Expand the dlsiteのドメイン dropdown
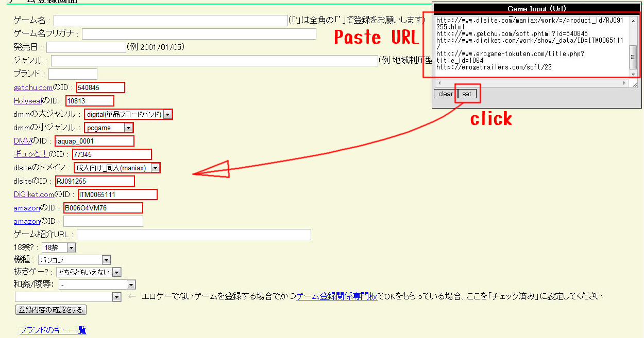 117,168
